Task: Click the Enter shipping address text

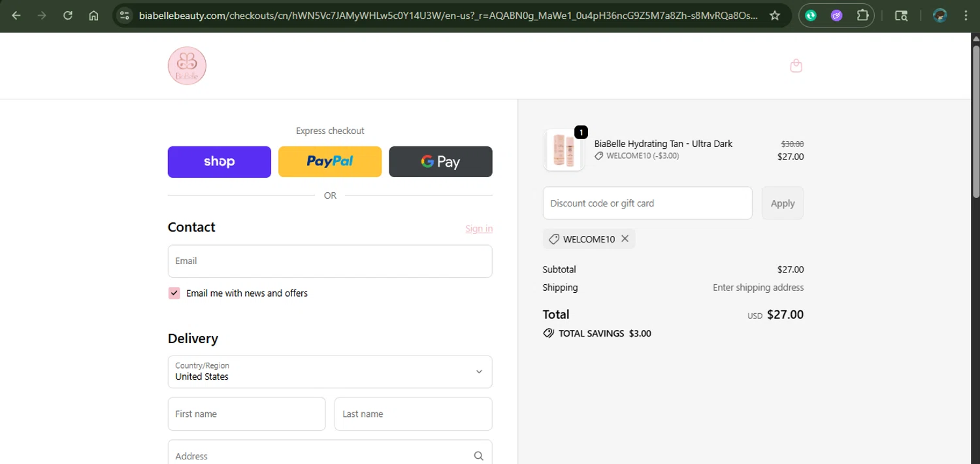Action: [x=758, y=288]
